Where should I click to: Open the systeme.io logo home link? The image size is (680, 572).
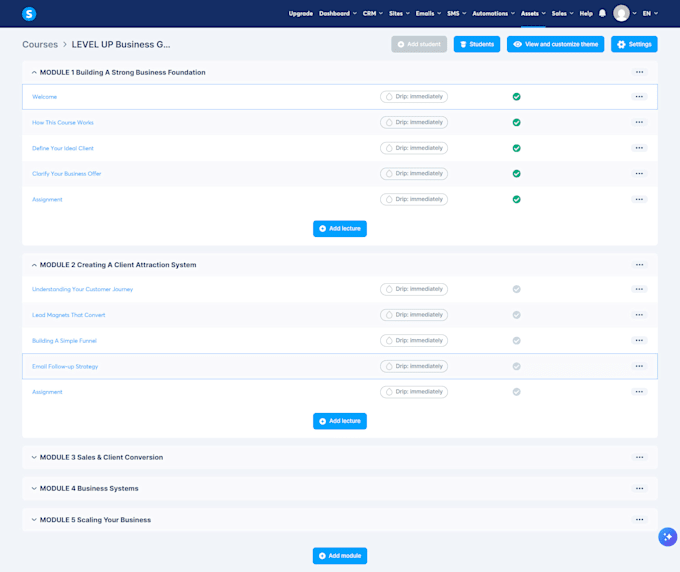pyautogui.click(x=29, y=14)
